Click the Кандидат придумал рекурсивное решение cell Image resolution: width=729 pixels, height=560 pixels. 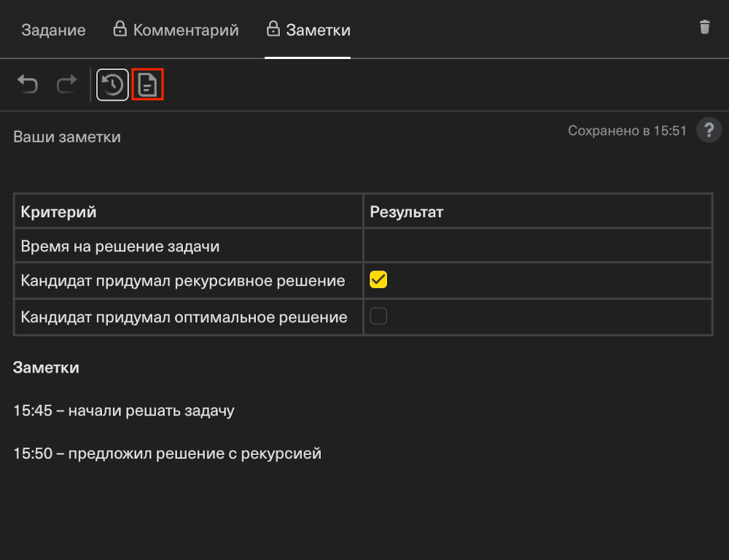coord(188,281)
